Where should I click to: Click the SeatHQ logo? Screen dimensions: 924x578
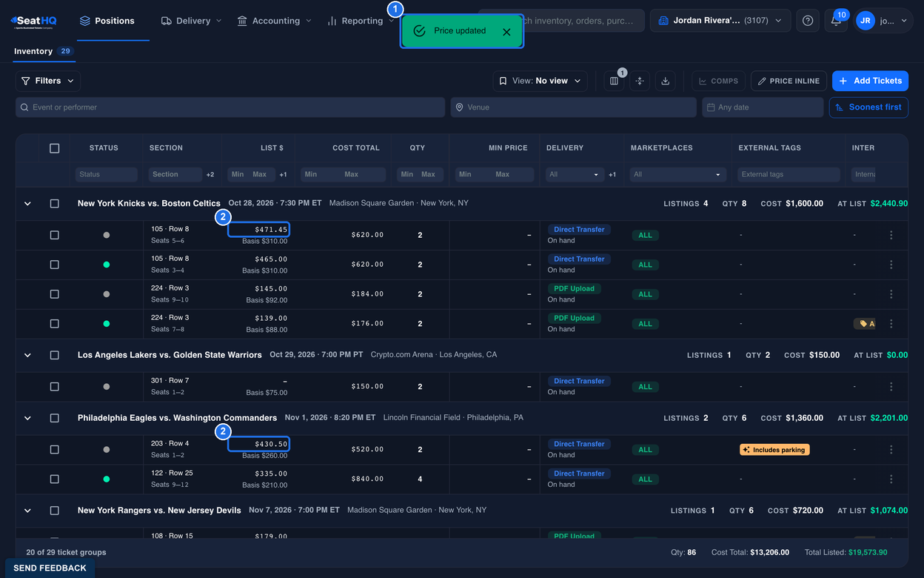pos(33,21)
